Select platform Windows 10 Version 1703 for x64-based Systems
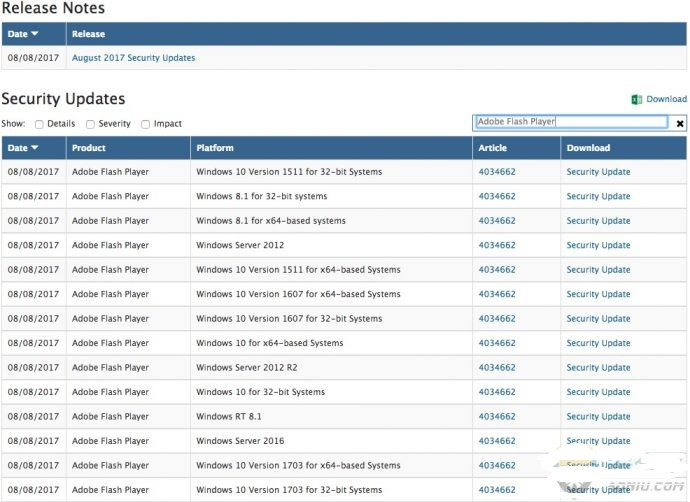 coord(298,465)
